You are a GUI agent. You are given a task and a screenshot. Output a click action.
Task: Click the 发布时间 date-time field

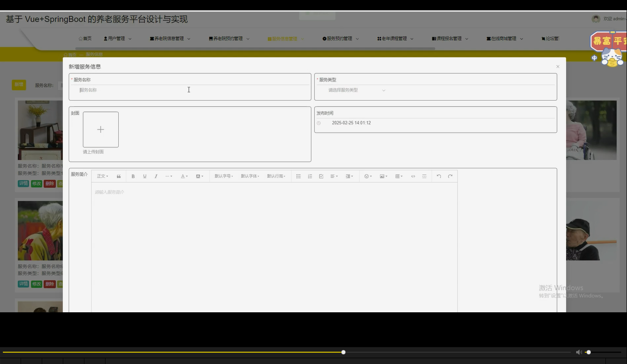point(436,123)
